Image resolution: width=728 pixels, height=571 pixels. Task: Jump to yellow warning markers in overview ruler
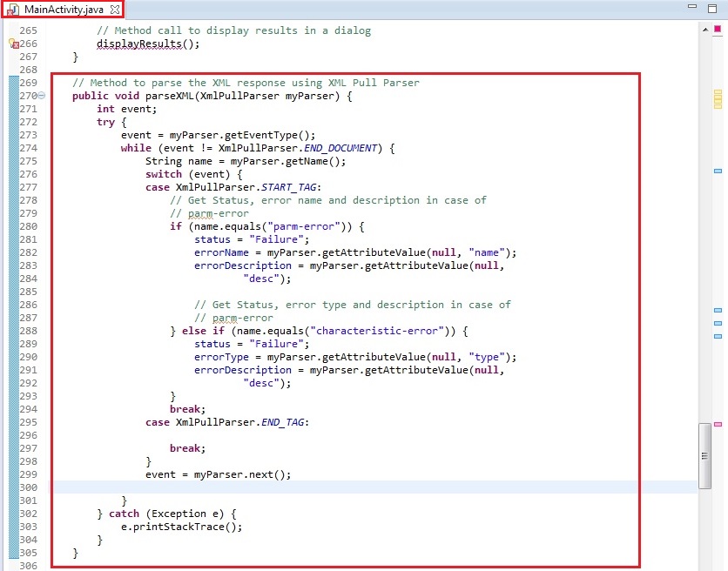pyautogui.click(x=718, y=97)
